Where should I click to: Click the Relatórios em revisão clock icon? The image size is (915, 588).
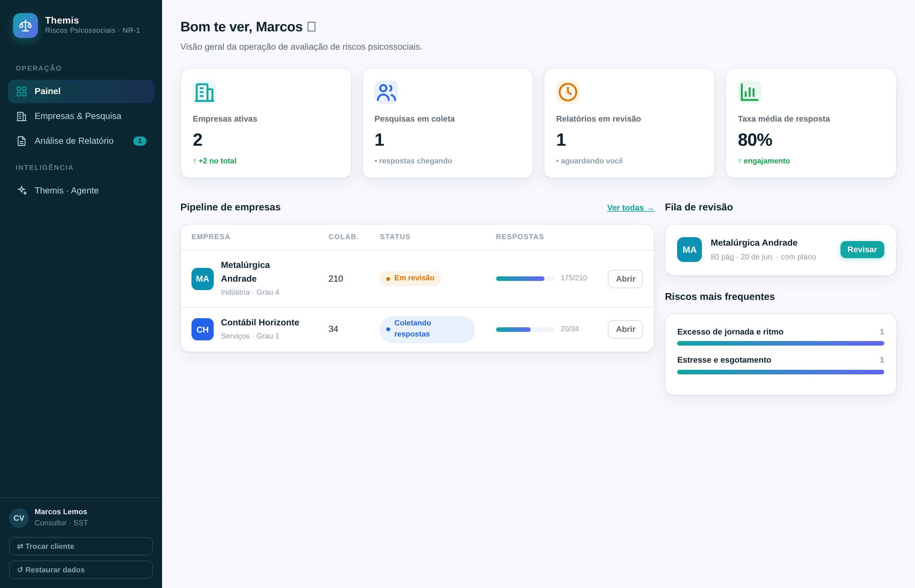click(x=568, y=92)
